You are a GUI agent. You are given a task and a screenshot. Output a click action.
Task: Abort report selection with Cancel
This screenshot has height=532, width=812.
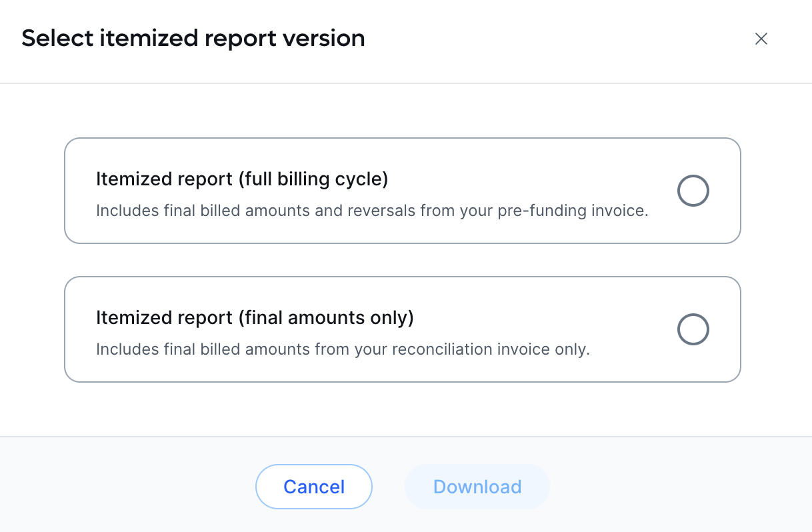[314, 487]
